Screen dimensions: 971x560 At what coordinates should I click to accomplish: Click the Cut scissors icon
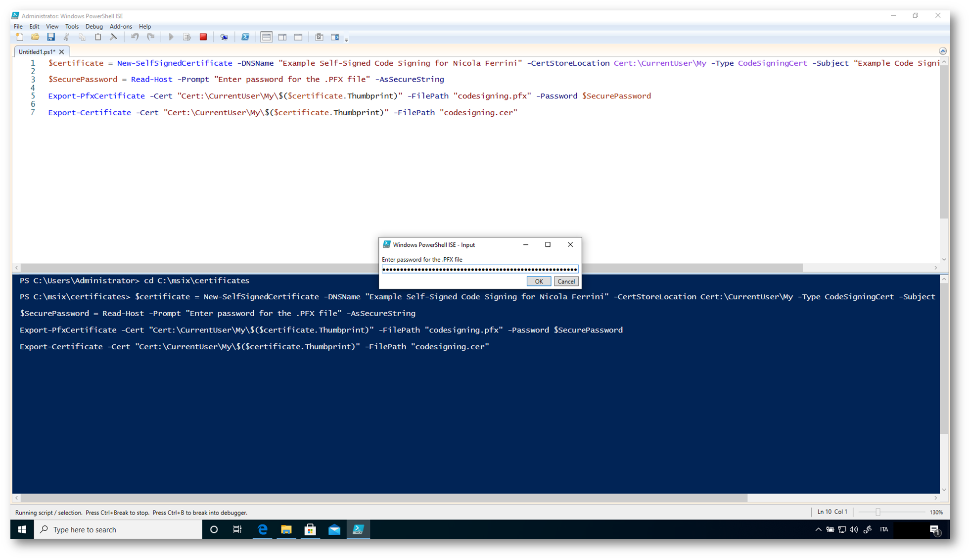66,37
